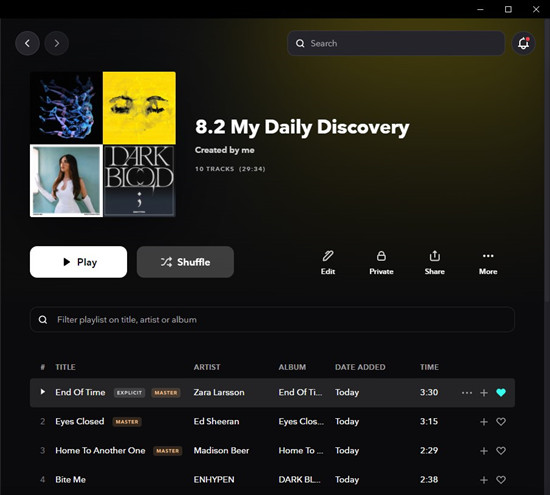550x495 pixels.
Task: Toggle the Private lock setting
Action: click(381, 262)
